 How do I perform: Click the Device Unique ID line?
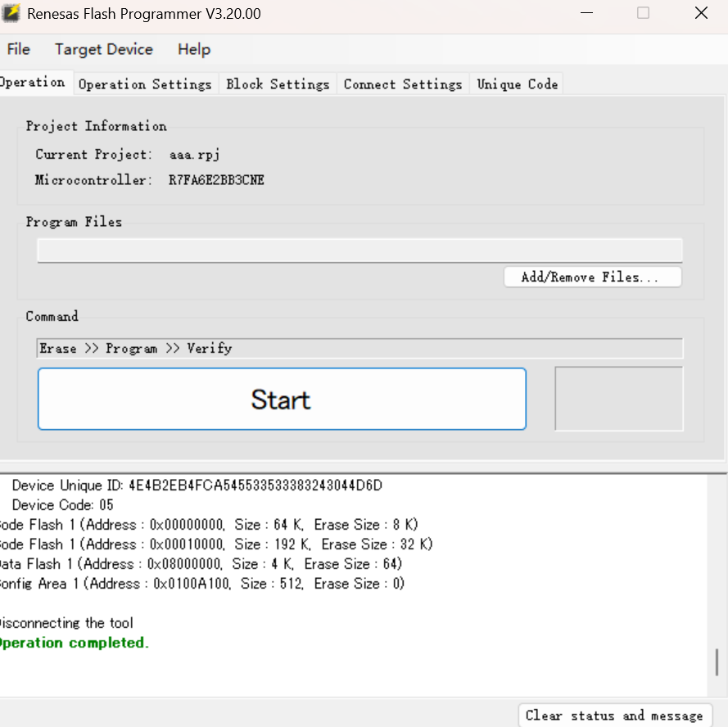pos(197,485)
